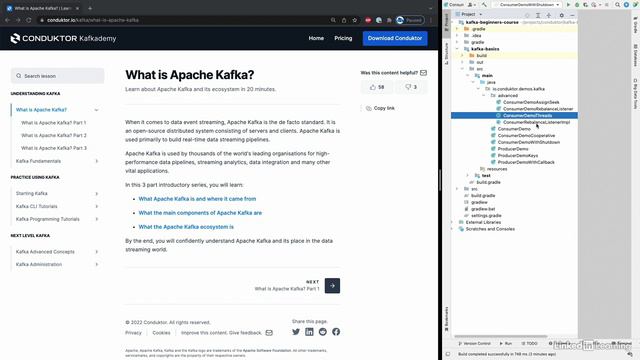
Task: Click the Copy link button
Action: pyautogui.click(x=380, y=108)
